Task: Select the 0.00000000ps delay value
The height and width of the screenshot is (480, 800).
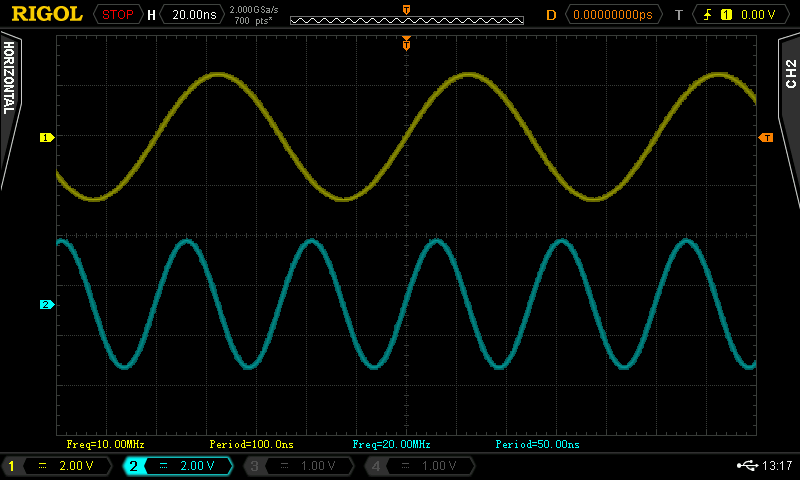Action: click(613, 15)
